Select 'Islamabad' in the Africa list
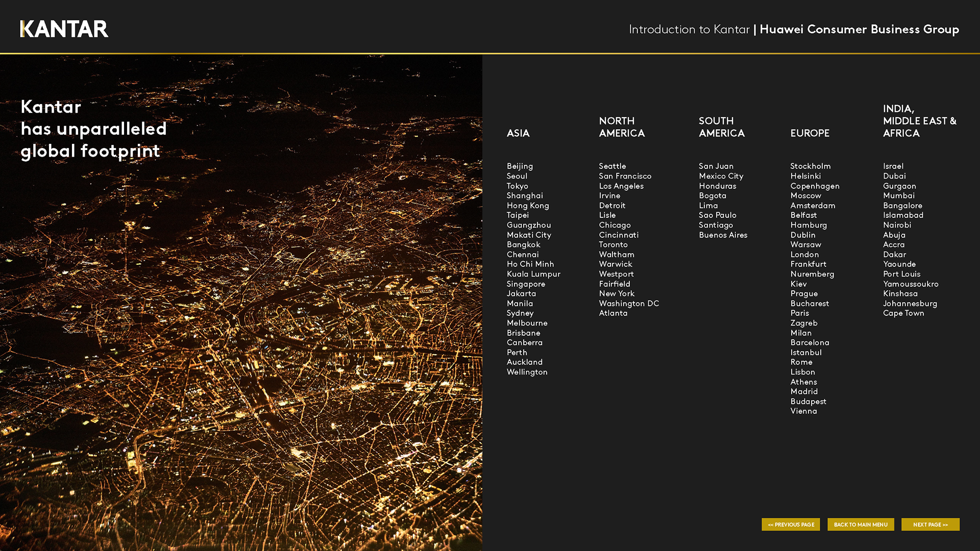980x551 pixels. pos(903,215)
